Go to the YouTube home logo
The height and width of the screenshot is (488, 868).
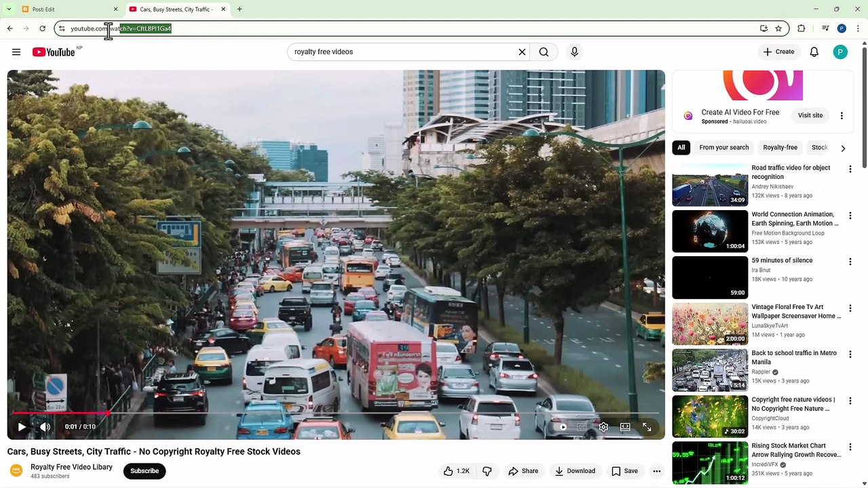pyautogui.click(x=54, y=52)
